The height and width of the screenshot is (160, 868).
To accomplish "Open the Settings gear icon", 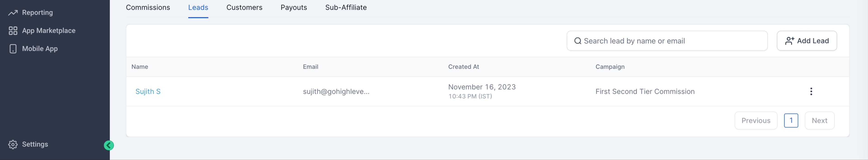I will [13, 144].
